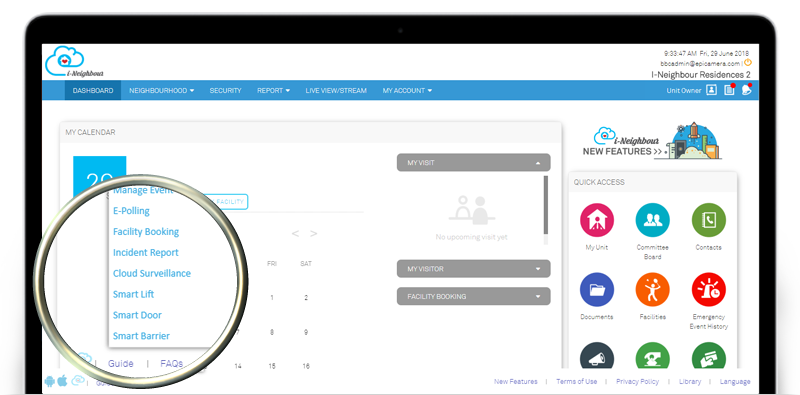Open the Documents folder icon

click(x=596, y=289)
